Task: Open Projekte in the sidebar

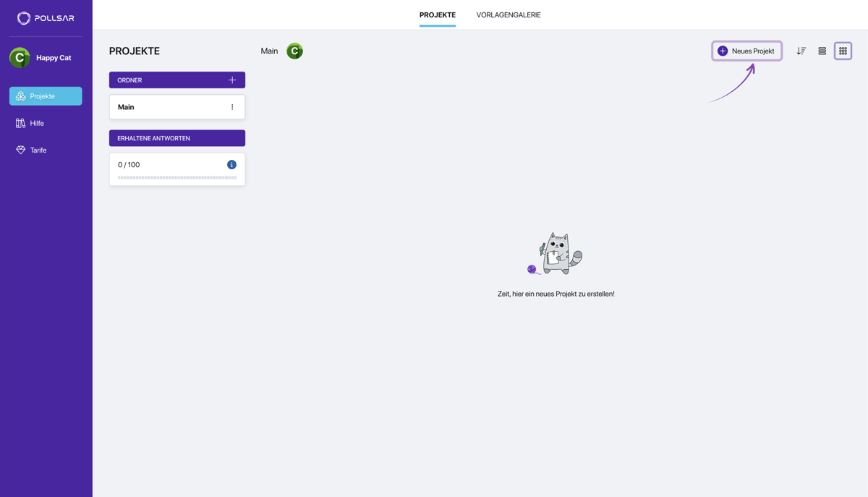Action: (46, 96)
